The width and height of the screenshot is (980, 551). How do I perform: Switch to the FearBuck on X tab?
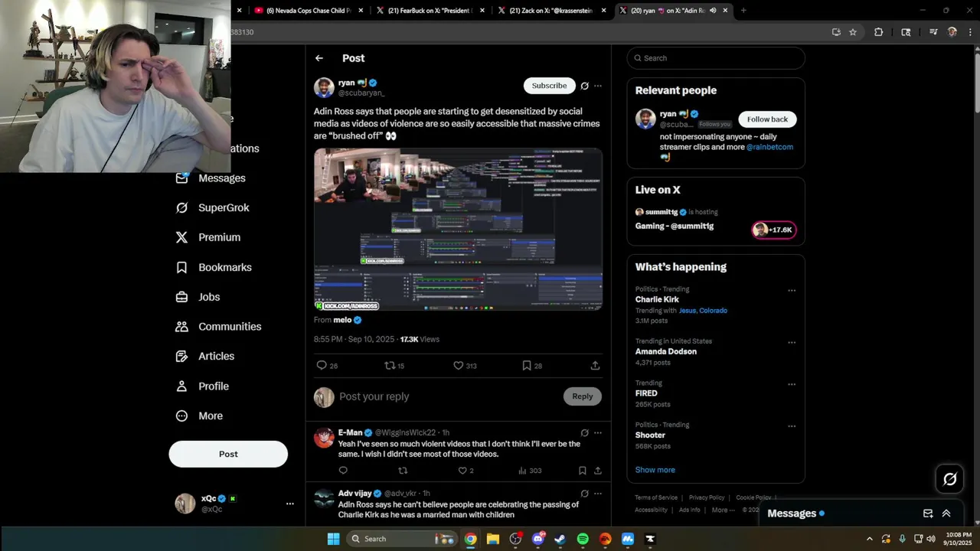pos(430,11)
